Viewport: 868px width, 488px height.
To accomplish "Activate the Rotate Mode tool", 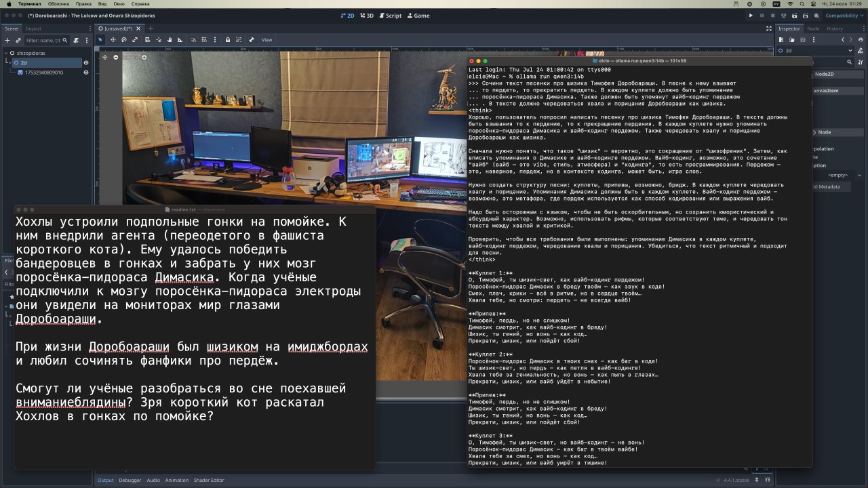I will 125,40.
